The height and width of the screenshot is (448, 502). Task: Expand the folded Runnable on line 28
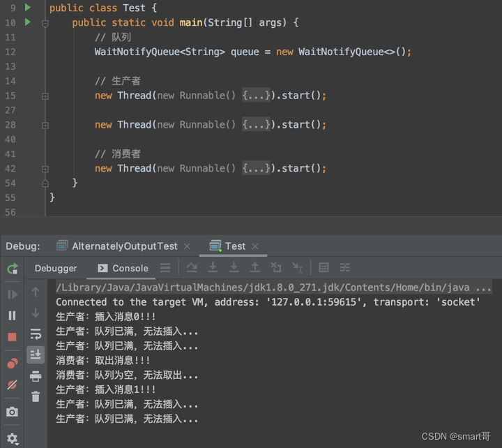tap(45, 126)
